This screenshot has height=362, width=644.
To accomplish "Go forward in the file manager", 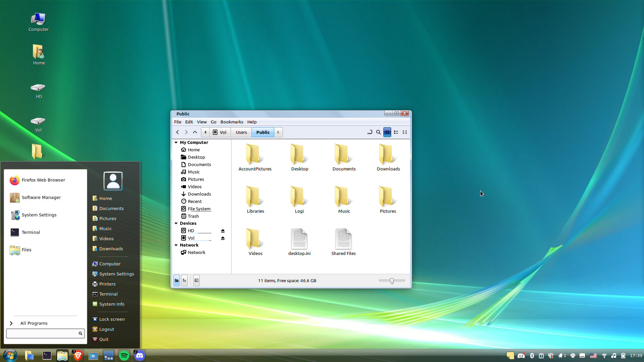I will point(186,132).
